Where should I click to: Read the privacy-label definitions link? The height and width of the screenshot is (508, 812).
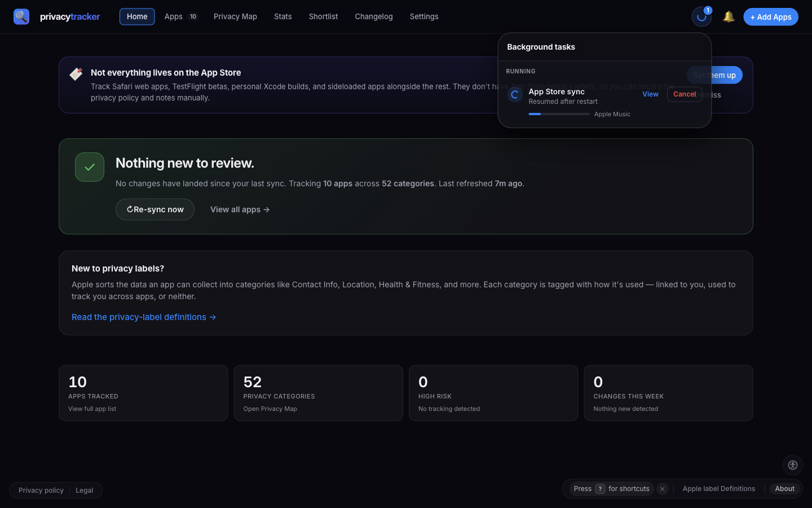click(x=144, y=317)
